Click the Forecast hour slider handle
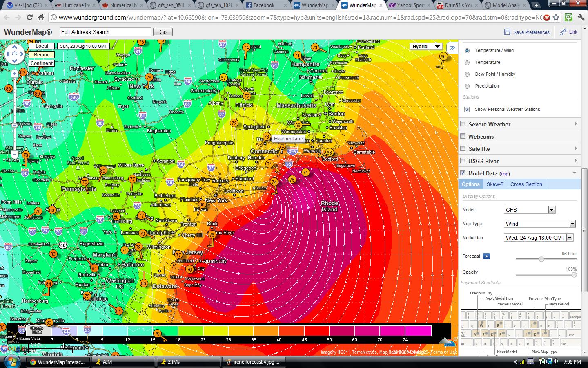This screenshot has height=368, width=588. (x=541, y=259)
